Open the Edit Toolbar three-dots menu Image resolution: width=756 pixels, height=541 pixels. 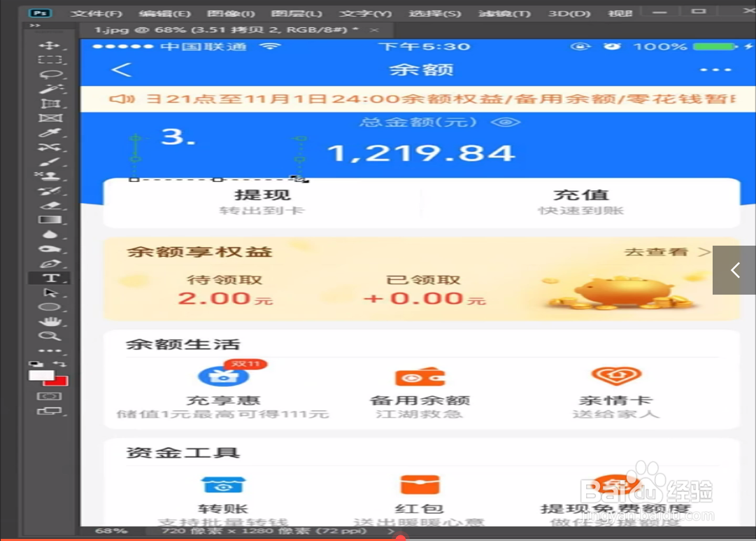coord(50,351)
